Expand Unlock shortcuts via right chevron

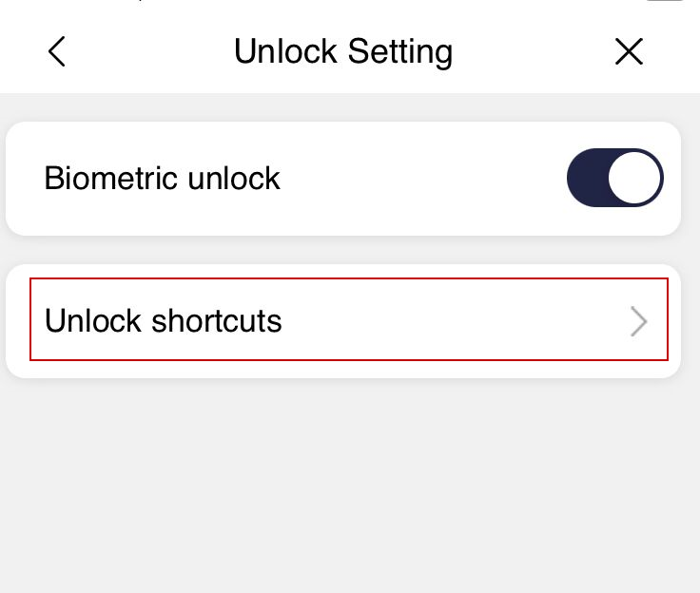click(638, 321)
